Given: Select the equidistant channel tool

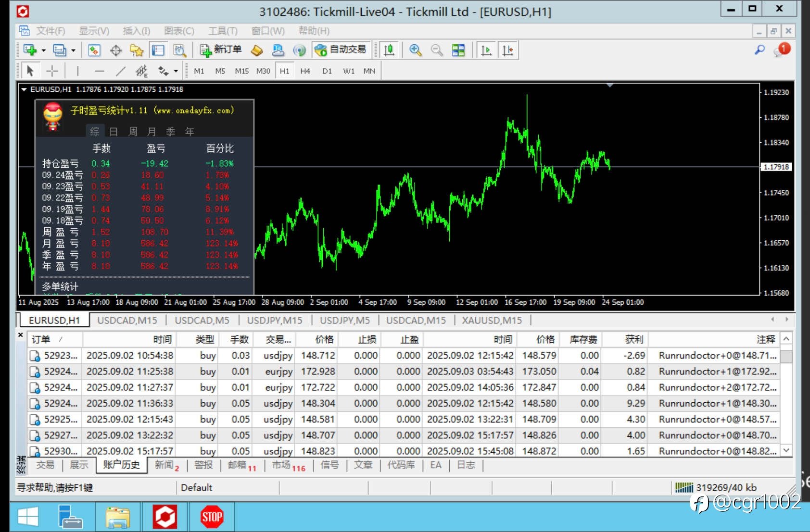Looking at the screenshot, I should pyautogui.click(x=141, y=71).
